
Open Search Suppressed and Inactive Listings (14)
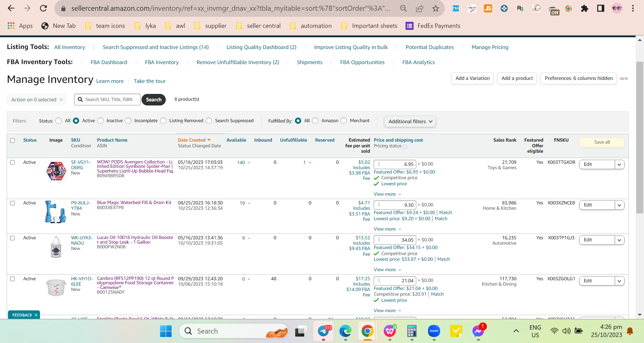click(x=156, y=47)
